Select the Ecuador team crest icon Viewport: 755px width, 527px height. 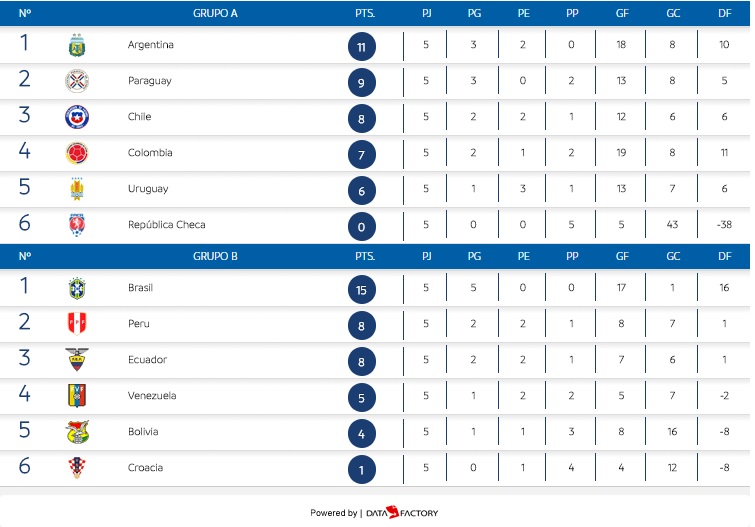[x=77, y=360]
